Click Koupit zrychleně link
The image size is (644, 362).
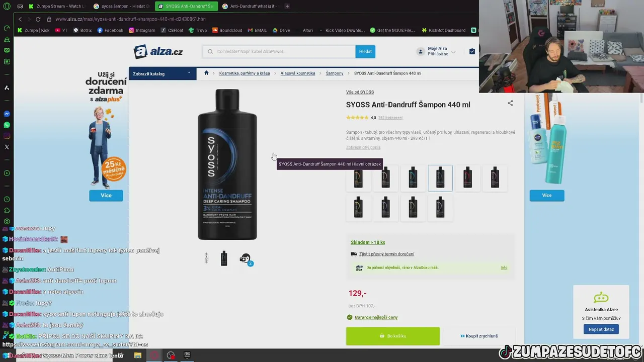click(x=479, y=336)
